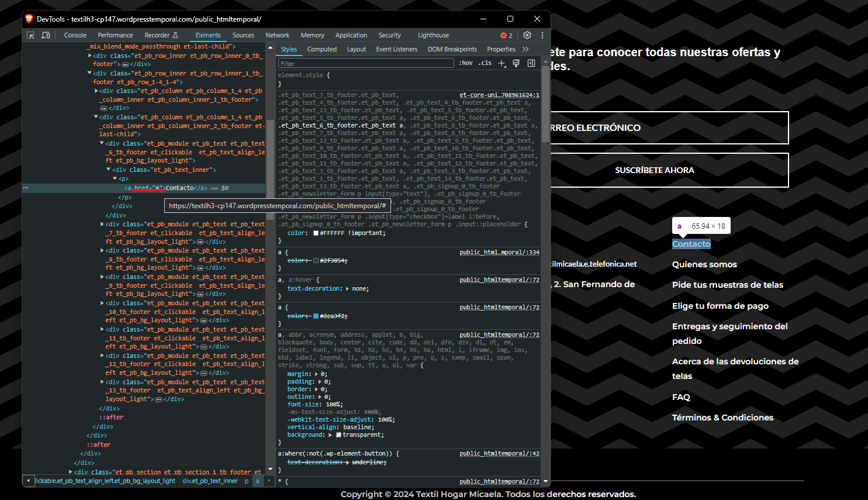Viewport: 868px width, 500px height.
Task: Open the Network tab
Action: click(278, 35)
